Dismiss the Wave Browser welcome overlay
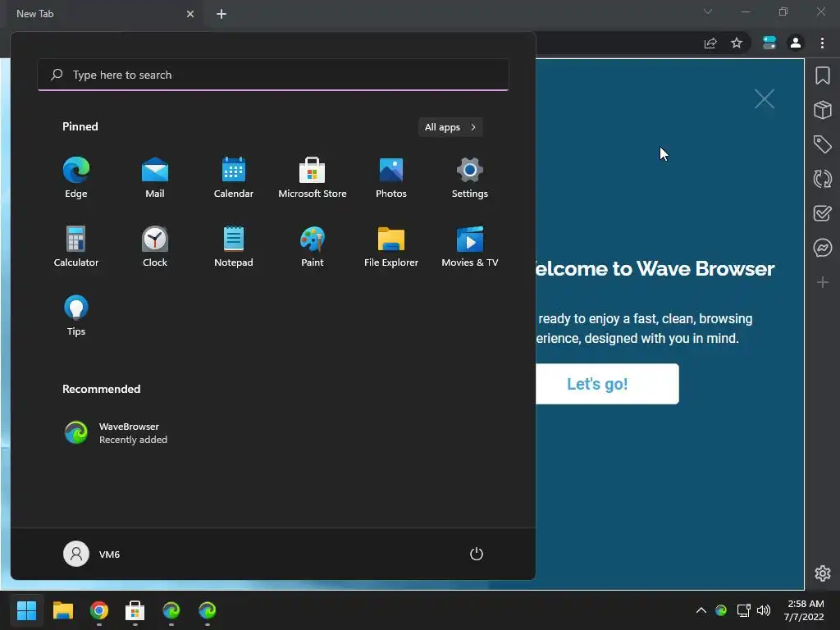 (765, 98)
